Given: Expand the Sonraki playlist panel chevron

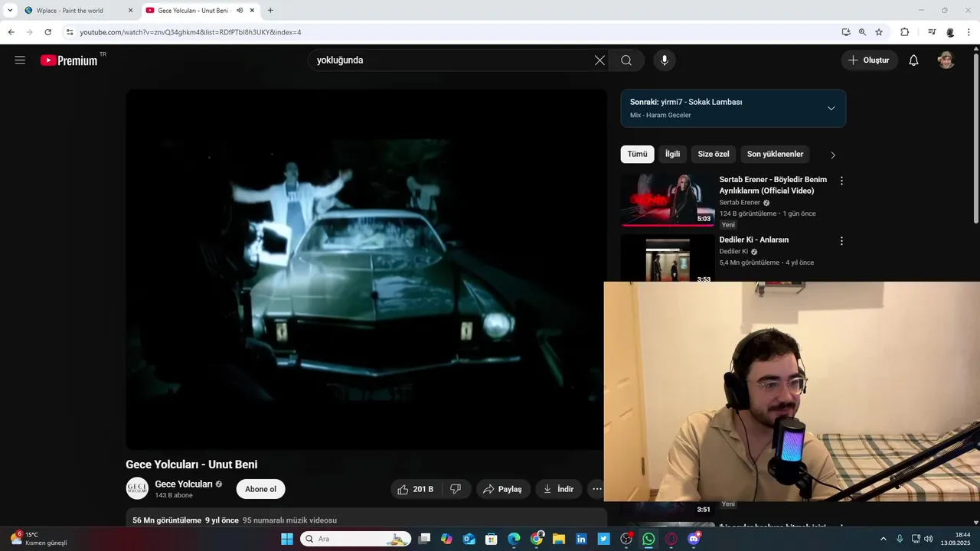Looking at the screenshot, I should pyautogui.click(x=831, y=108).
